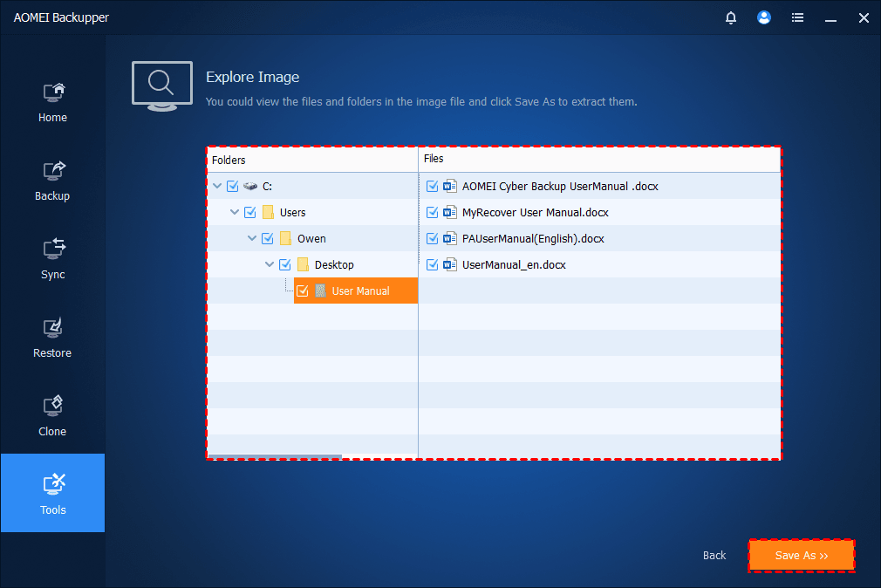This screenshot has width=881, height=588.
Task: Open the Backup section icon
Action: point(53,171)
